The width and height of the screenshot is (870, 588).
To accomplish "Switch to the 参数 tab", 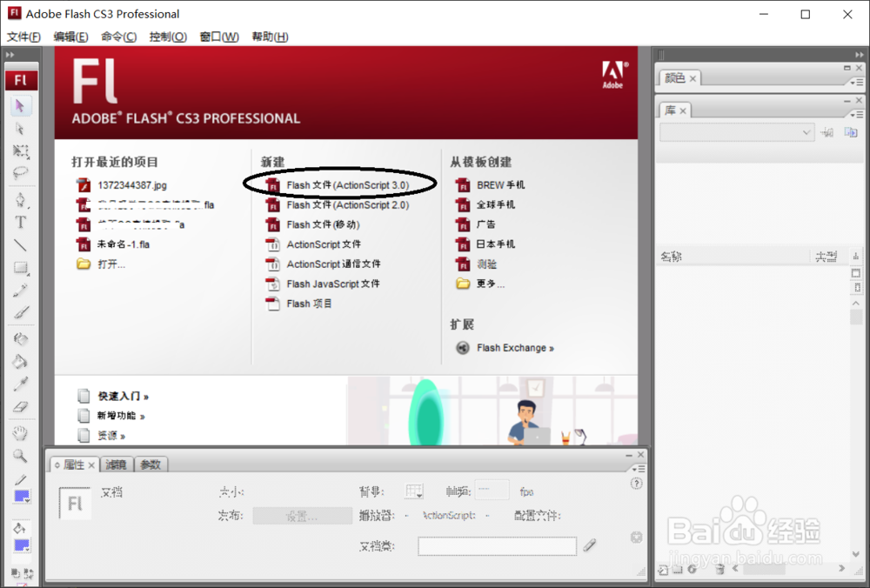I will (151, 464).
